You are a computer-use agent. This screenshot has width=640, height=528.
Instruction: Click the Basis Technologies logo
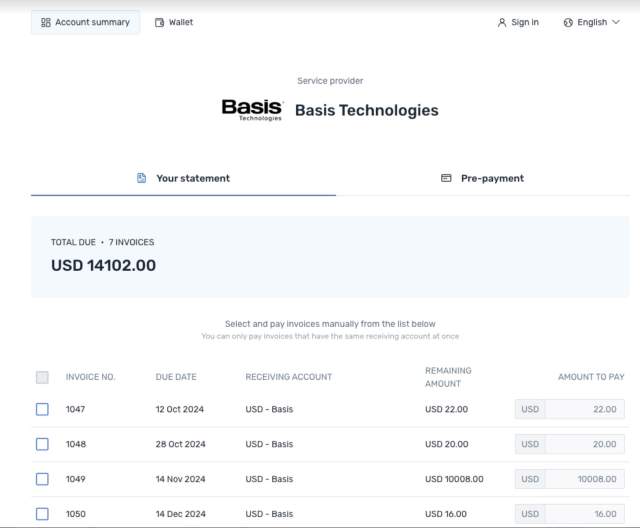(252, 110)
